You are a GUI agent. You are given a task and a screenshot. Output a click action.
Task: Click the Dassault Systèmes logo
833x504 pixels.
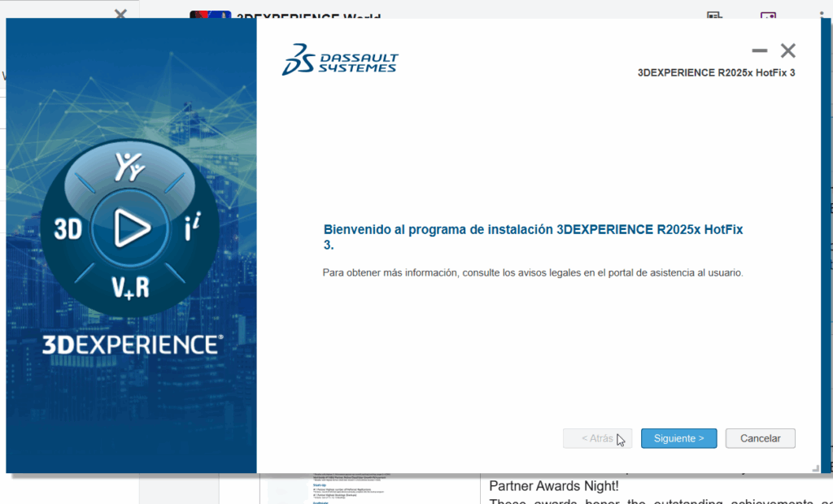click(x=340, y=59)
